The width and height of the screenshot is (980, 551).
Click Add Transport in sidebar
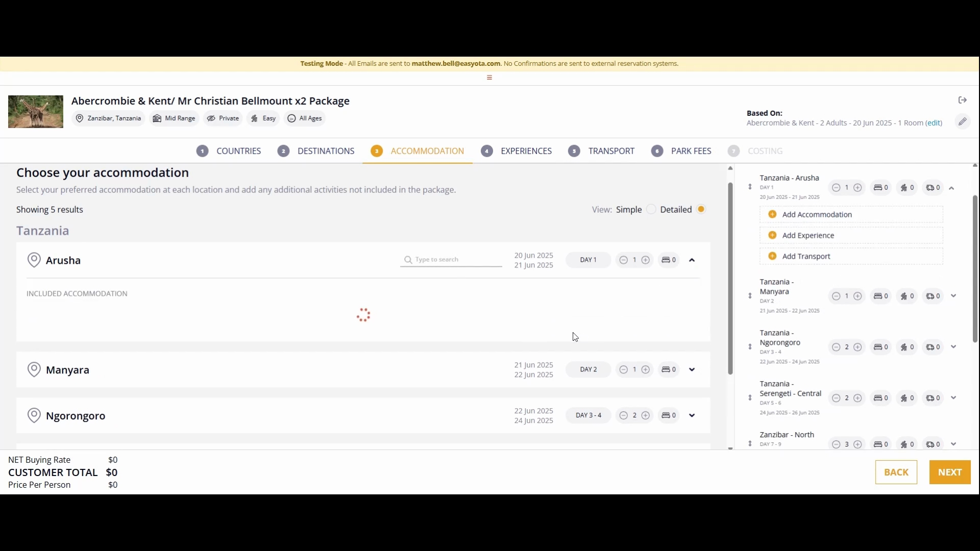(851, 257)
